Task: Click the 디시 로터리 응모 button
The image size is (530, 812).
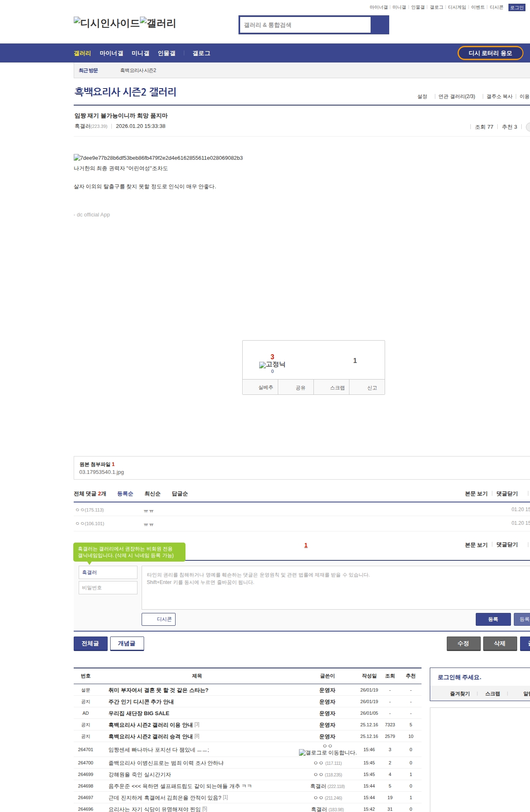Action: tap(490, 53)
